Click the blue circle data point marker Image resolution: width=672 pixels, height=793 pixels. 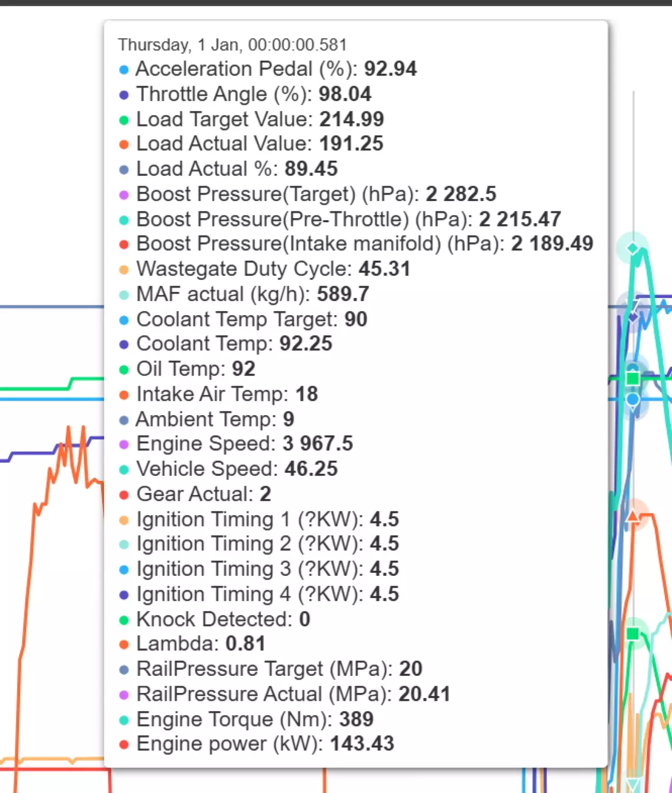[x=633, y=399]
